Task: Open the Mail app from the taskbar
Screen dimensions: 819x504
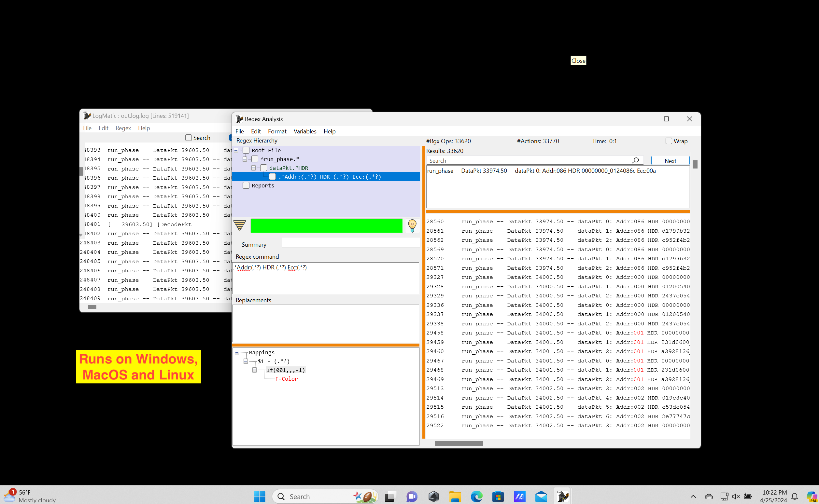Action: pyautogui.click(x=541, y=496)
